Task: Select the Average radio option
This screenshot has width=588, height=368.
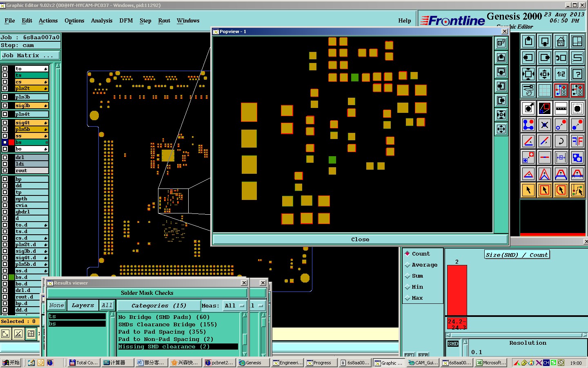Action: tap(407, 265)
